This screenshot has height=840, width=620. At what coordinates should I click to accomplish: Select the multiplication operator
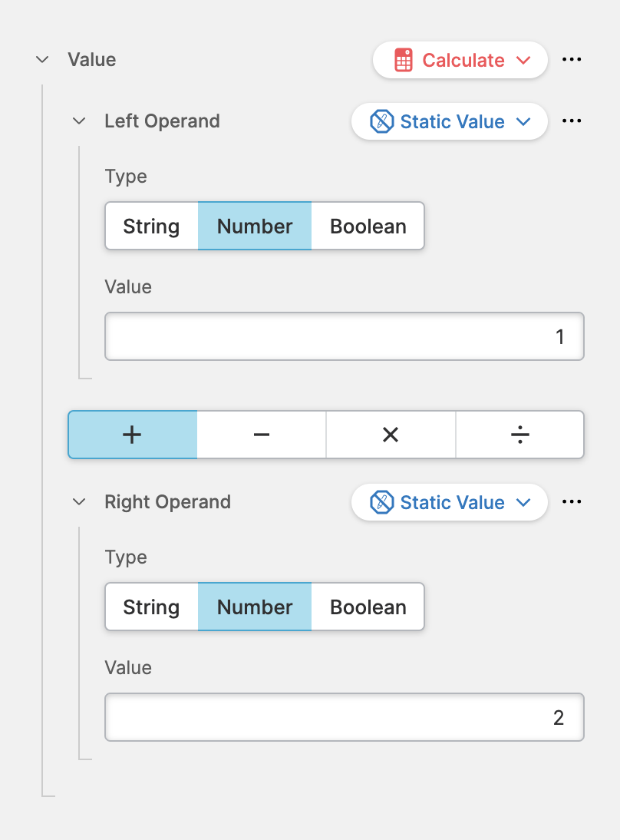tap(391, 435)
